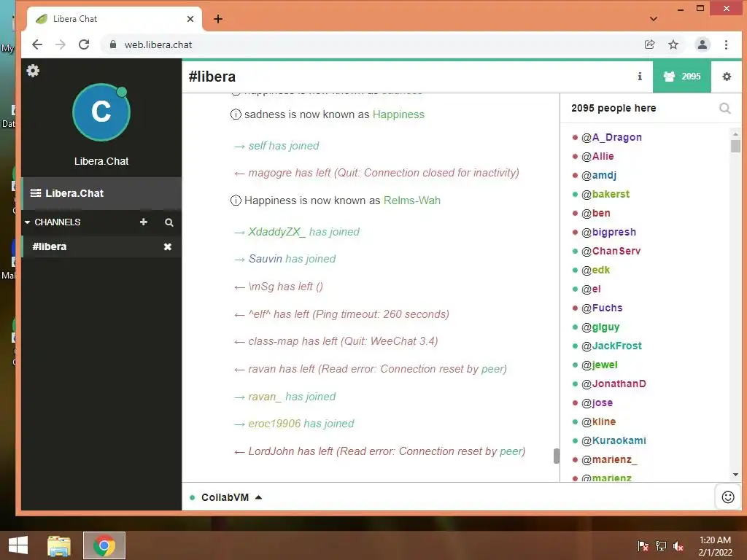This screenshot has width=747, height=560.
Task: Expand the CollabVM nick menu arrow
Action: point(258,497)
